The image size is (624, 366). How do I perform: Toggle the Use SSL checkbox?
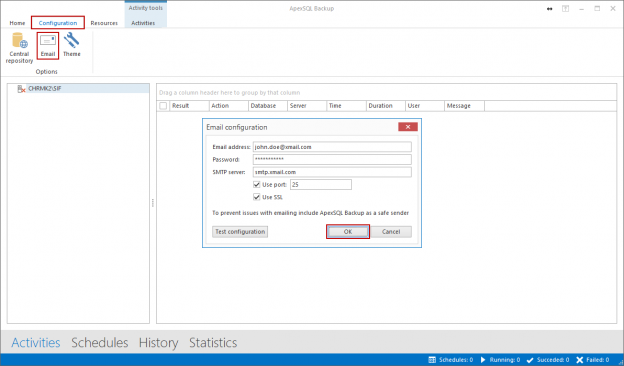(256, 197)
